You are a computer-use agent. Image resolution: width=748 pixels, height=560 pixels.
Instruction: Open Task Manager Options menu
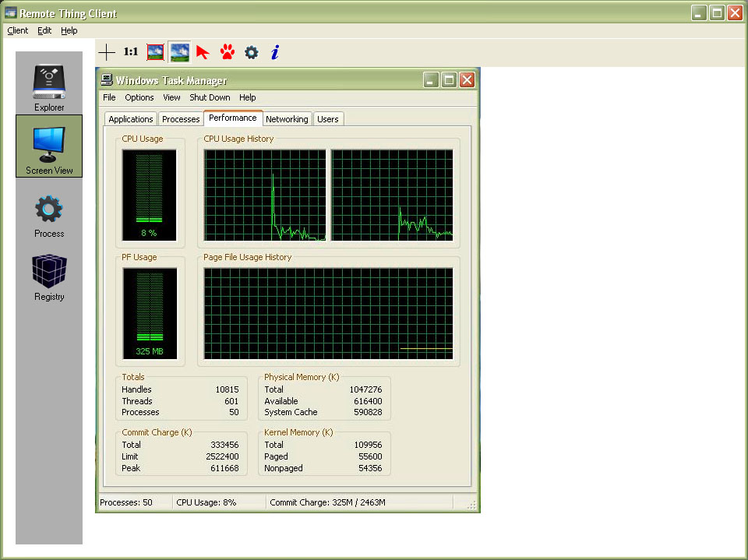point(139,97)
